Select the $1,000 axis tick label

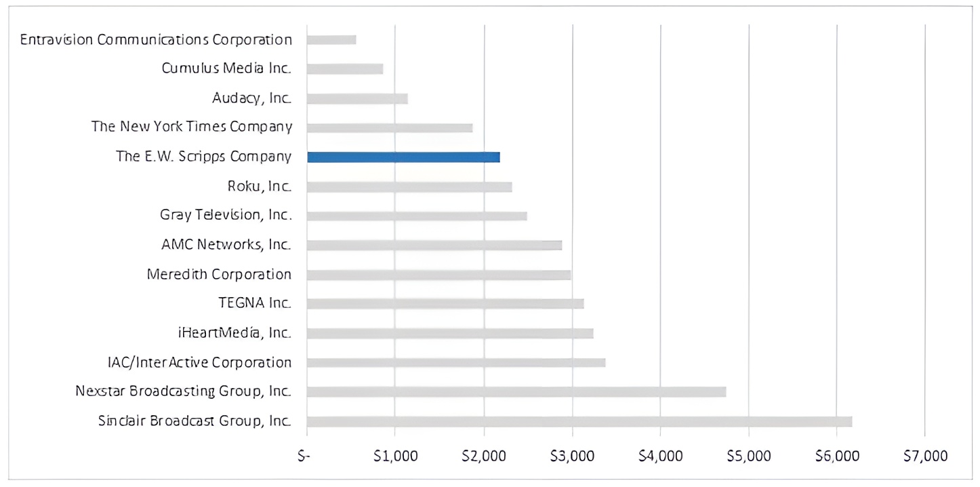pos(395,456)
